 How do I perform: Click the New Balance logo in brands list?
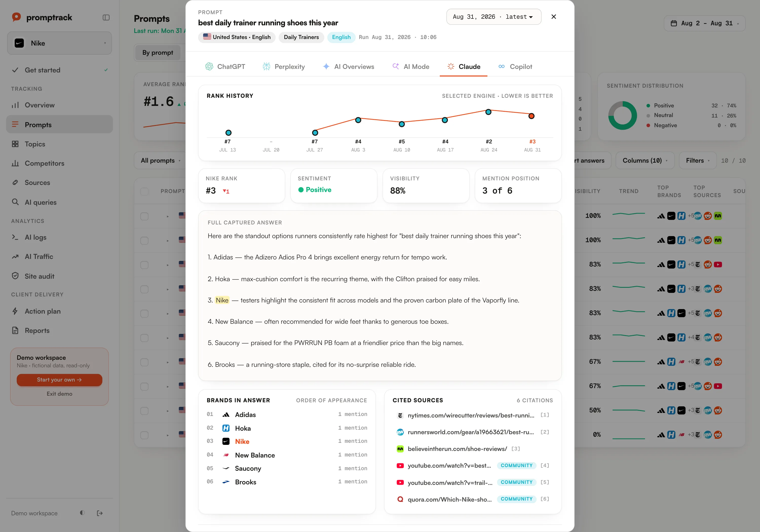click(x=226, y=455)
